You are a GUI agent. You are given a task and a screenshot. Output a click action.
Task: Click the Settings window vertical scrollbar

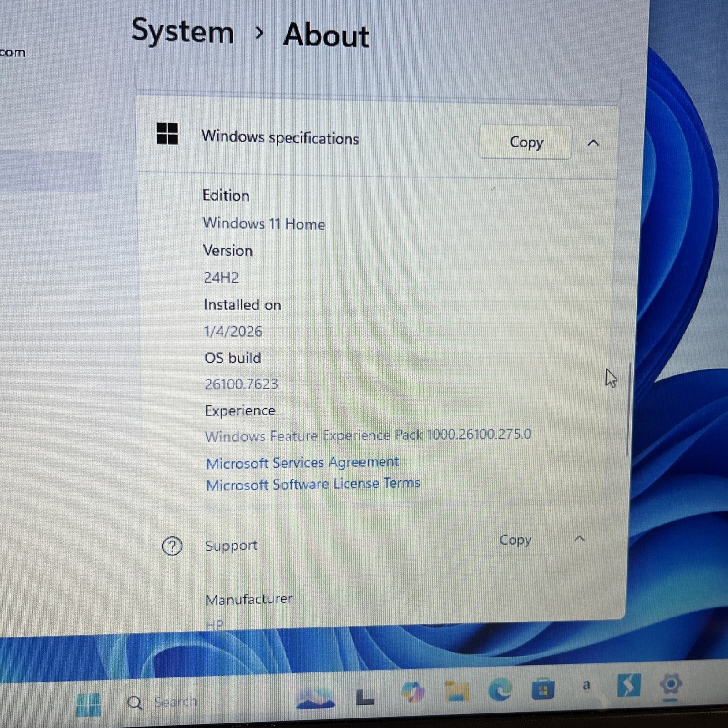[629, 409]
